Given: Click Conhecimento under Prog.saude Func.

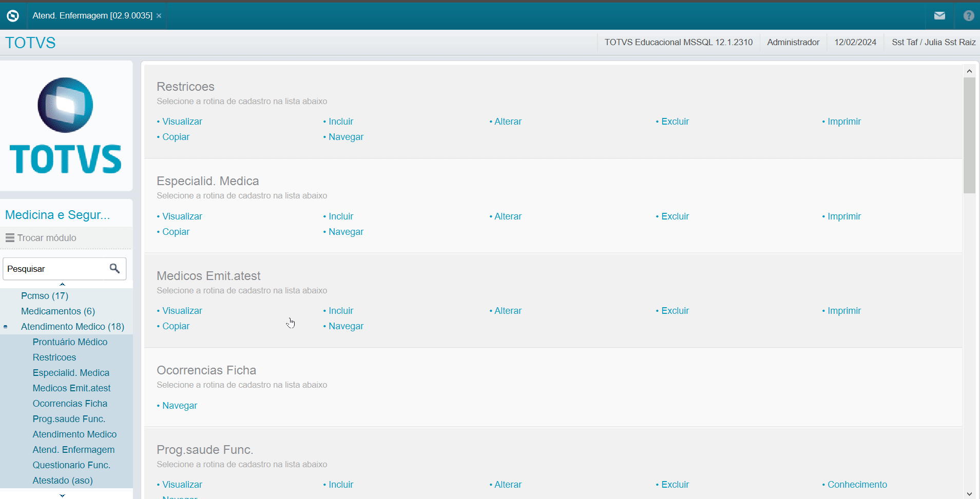Looking at the screenshot, I should pos(857,485).
